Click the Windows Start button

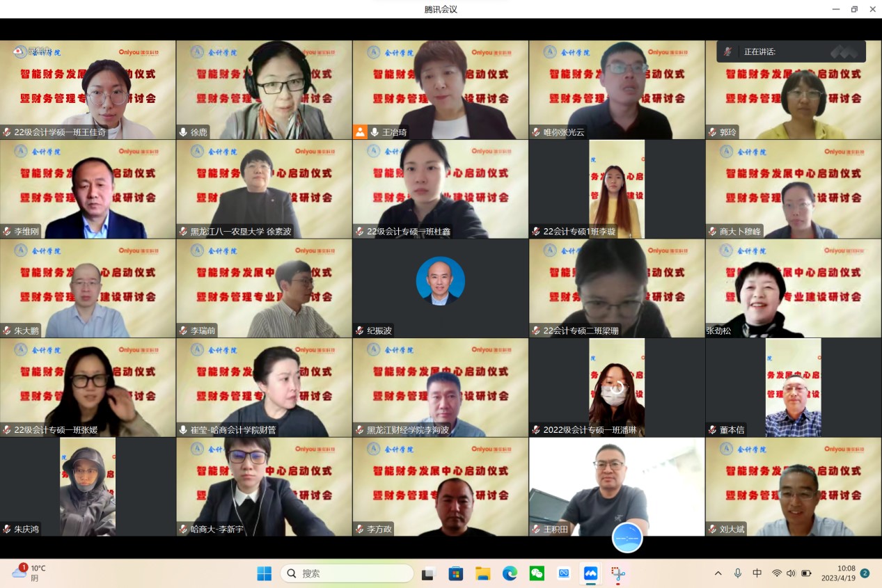pos(265,573)
